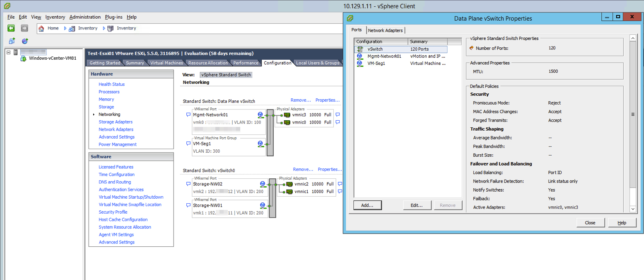Click the Mgmt-Network01 port globe icon in diagram
This screenshot has width=644, height=280.
[260, 115]
